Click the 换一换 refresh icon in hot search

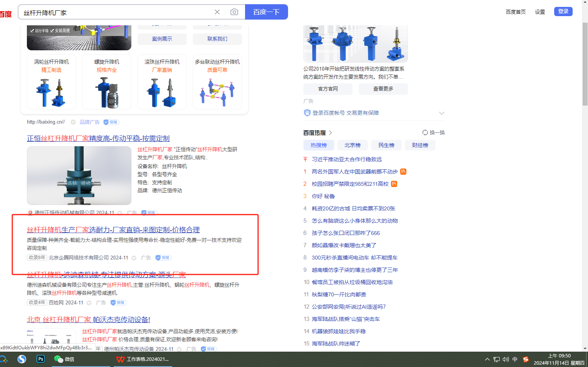tap(425, 132)
